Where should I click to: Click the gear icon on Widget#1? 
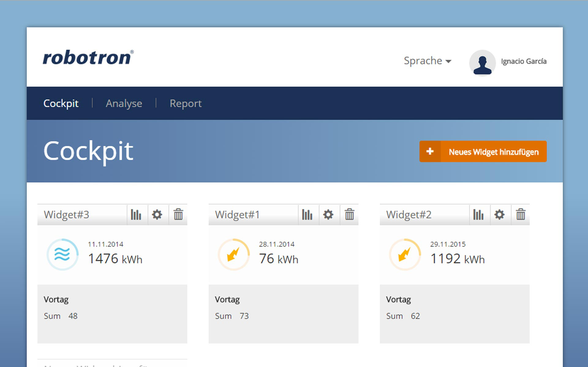(328, 215)
